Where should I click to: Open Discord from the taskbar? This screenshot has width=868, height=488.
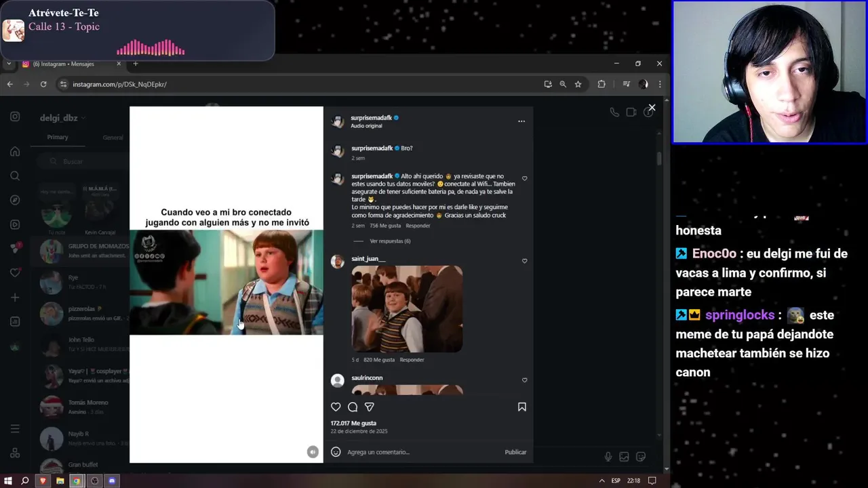tap(112, 481)
